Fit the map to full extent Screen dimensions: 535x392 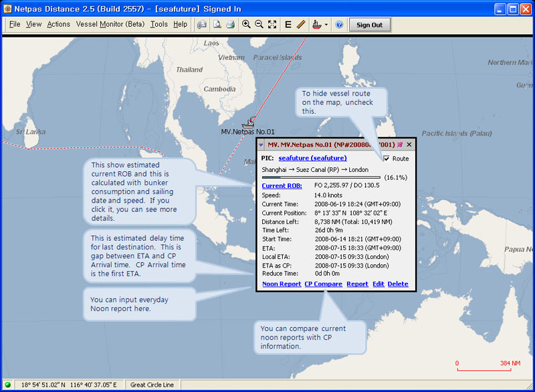click(x=272, y=25)
